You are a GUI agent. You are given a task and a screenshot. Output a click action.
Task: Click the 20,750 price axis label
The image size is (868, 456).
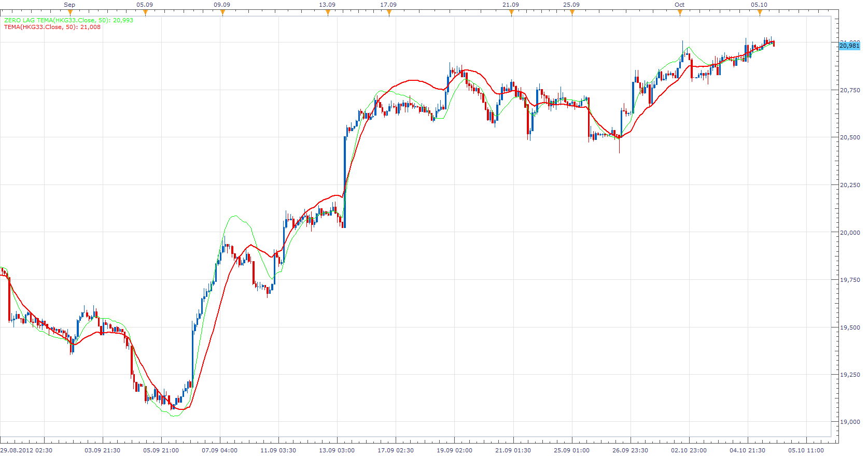[x=850, y=90]
